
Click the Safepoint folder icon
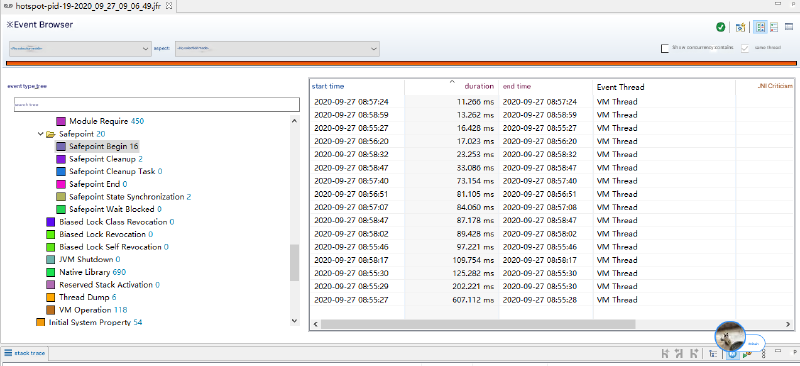(50, 134)
